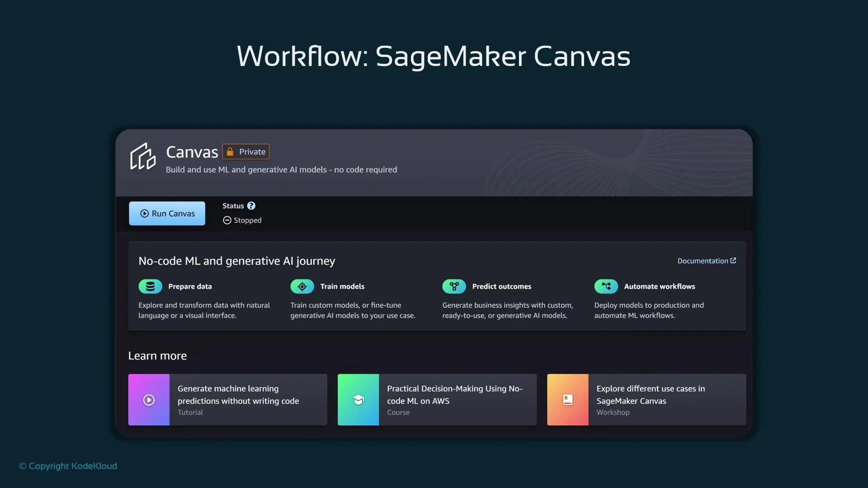868x488 pixels.
Task: Click the lock icon in the Private badge
Action: pos(230,151)
